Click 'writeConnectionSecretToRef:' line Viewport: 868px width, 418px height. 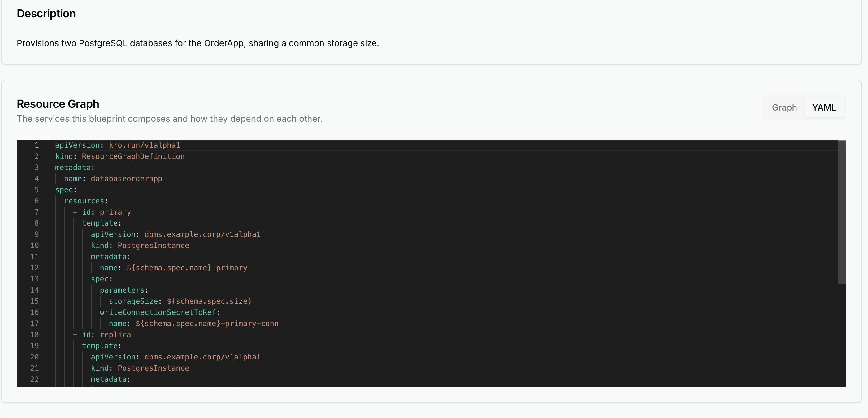160,312
